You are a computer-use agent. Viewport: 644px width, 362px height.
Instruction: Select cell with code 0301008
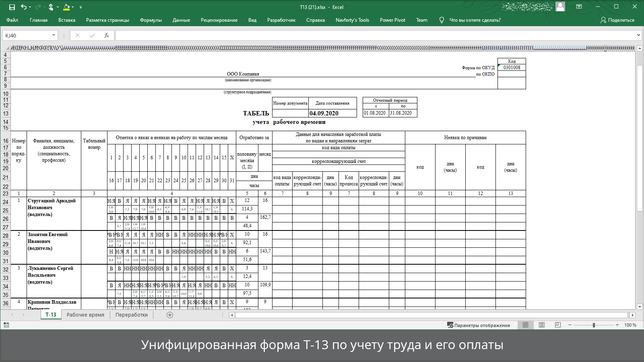(x=512, y=68)
